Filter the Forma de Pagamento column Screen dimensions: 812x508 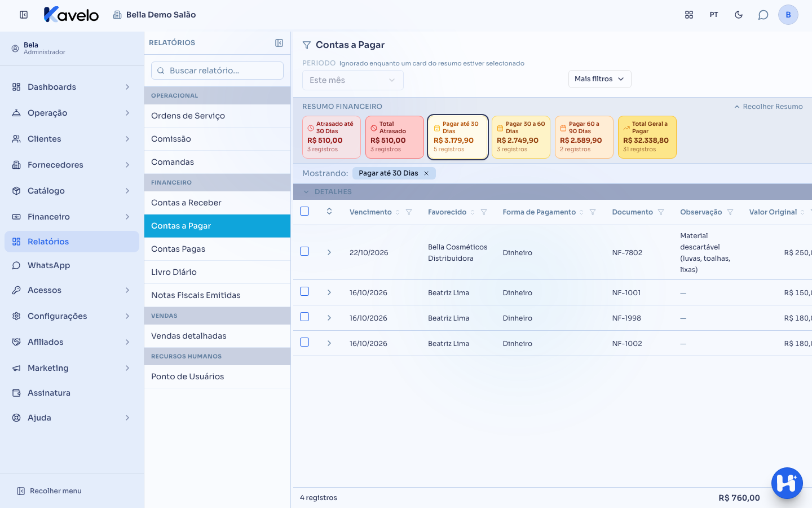pyautogui.click(x=593, y=212)
